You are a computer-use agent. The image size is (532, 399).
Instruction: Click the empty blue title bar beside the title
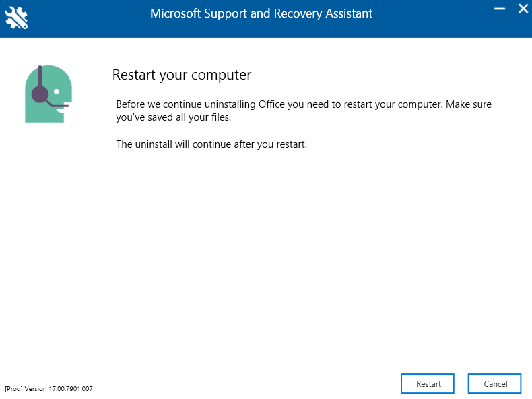click(x=431, y=19)
